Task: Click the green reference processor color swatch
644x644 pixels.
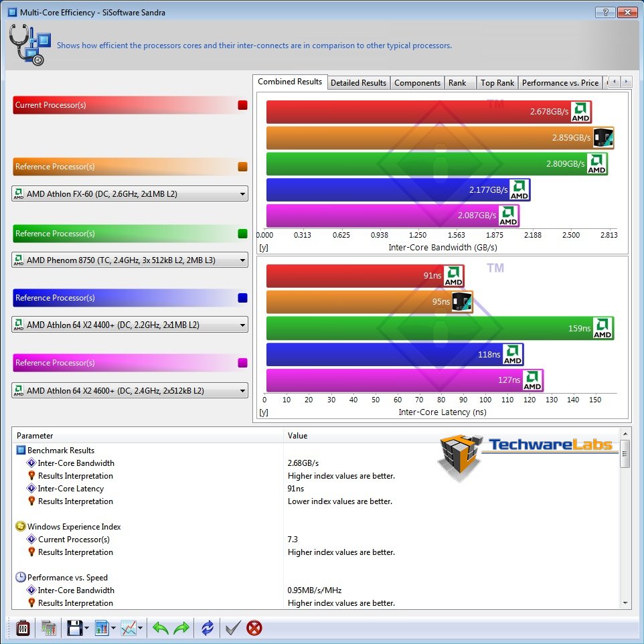Action: click(x=243, y=233)
